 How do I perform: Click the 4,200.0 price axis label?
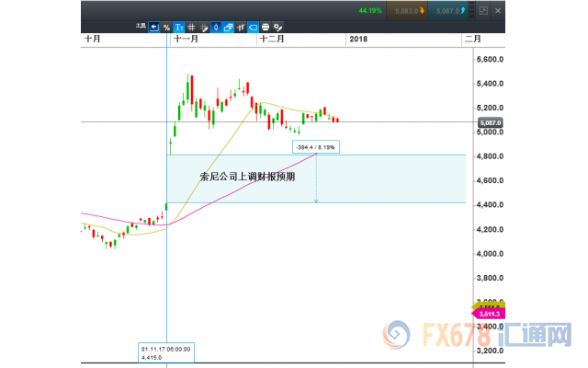click(x=490, y=229)
